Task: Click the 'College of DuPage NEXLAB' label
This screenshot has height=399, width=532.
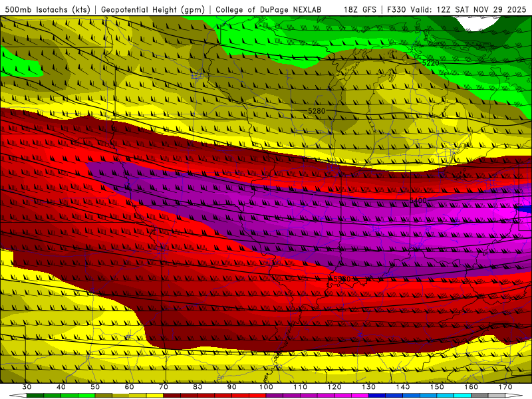Action: [x=269, y=10]
